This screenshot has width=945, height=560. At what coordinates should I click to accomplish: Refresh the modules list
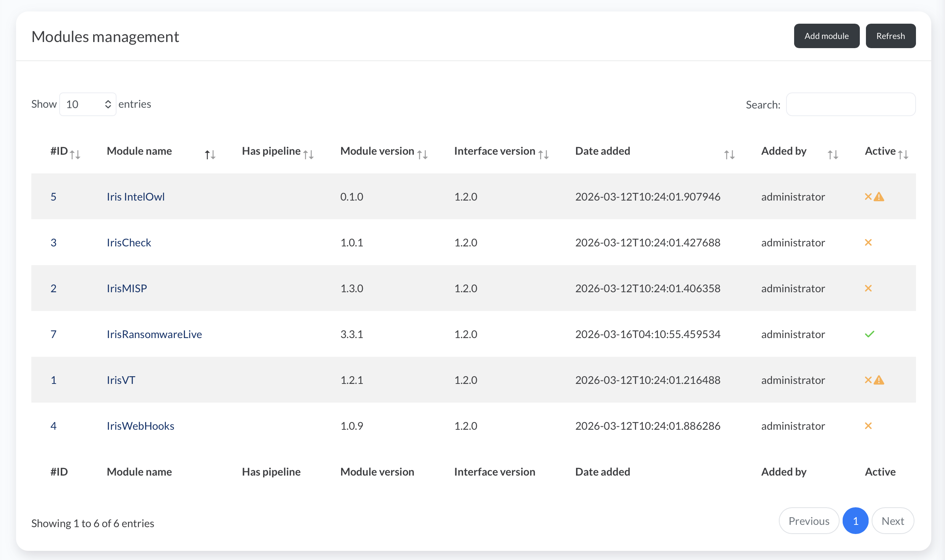coord(890,36)
